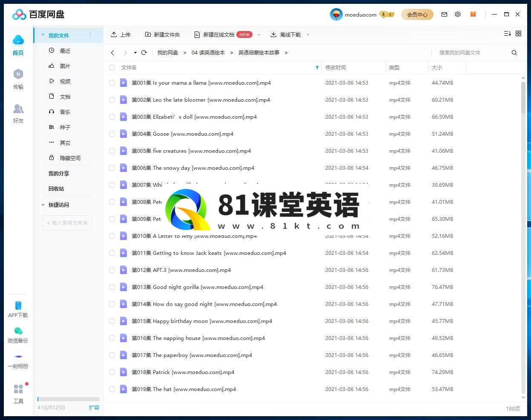Screen dimensions: 531x420
Task: Check the box for 第002集 Leo the late bloomer
Action: (112, 100)
